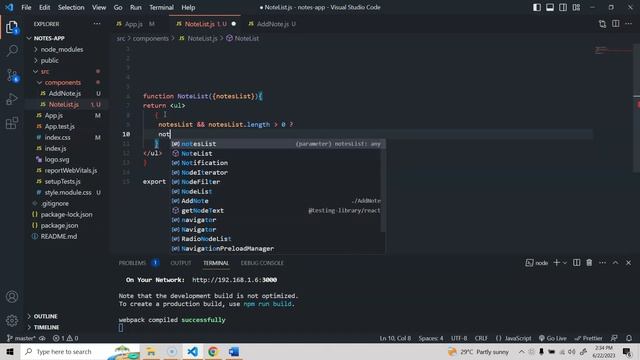The height and width of the screenshot is (360, 640).
Task: Open the File menu
Action: pyautogui.click(x=26, y=7)
